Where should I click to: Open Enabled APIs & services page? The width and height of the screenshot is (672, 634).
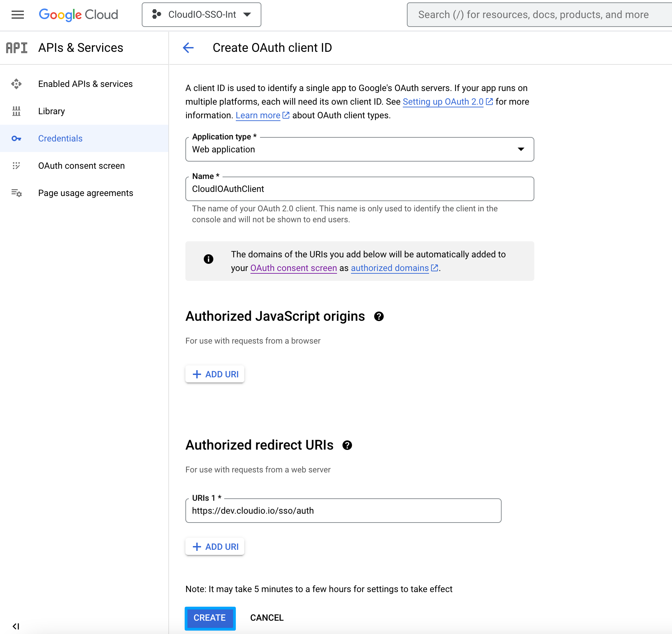pos(85,84)
